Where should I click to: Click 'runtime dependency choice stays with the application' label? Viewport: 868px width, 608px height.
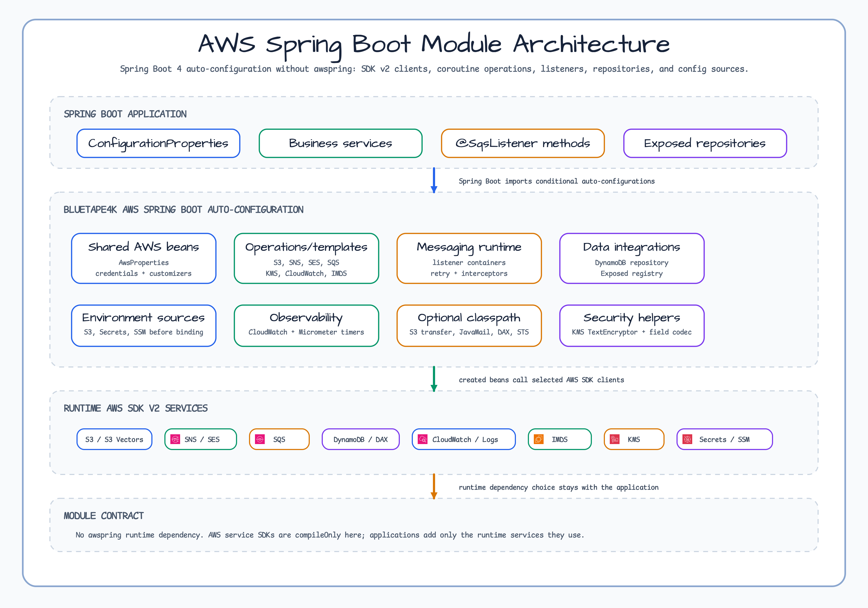click(559, 487)
